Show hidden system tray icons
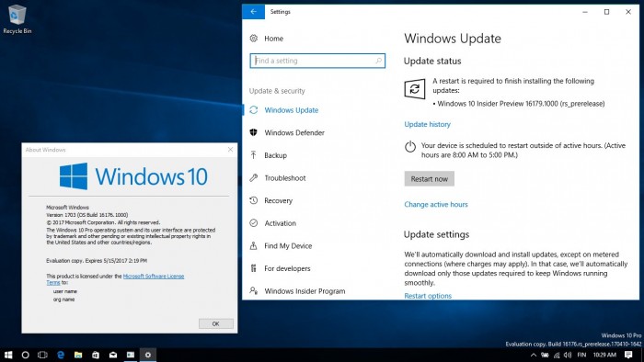 533,355
